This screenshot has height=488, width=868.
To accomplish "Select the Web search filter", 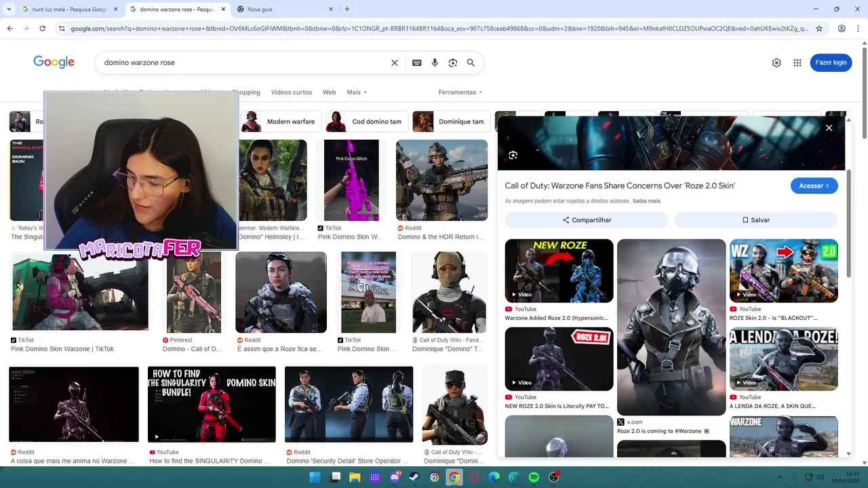I will (329, 92).
